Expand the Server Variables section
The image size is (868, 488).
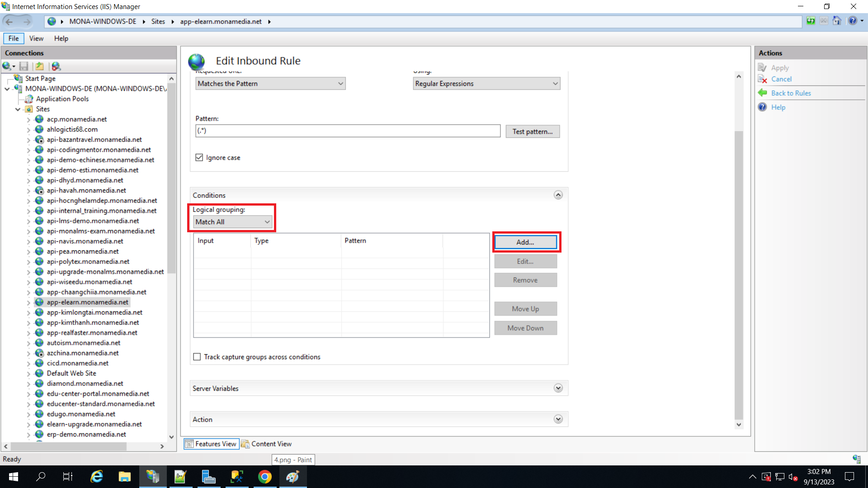[558, 388]
